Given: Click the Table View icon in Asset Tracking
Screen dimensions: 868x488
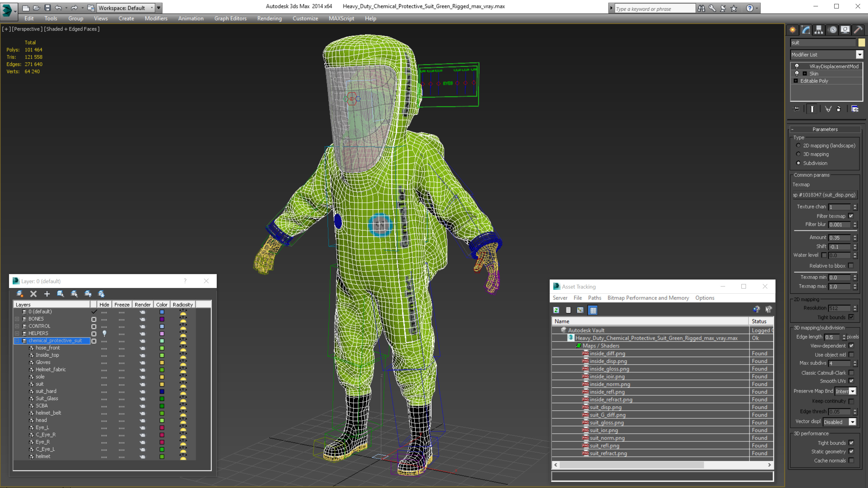Looking at the screenshot, I should pyautogui.click(x=593, y=310).
